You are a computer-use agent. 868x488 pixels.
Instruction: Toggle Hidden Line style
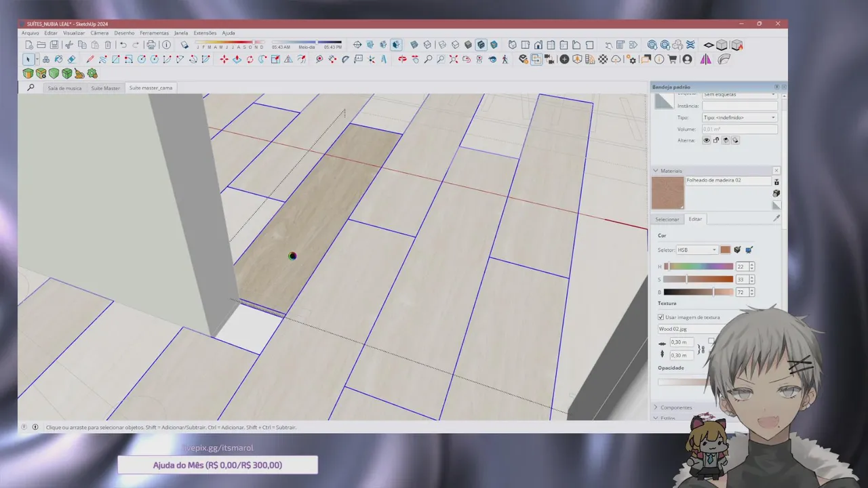[x=455, y=45]
